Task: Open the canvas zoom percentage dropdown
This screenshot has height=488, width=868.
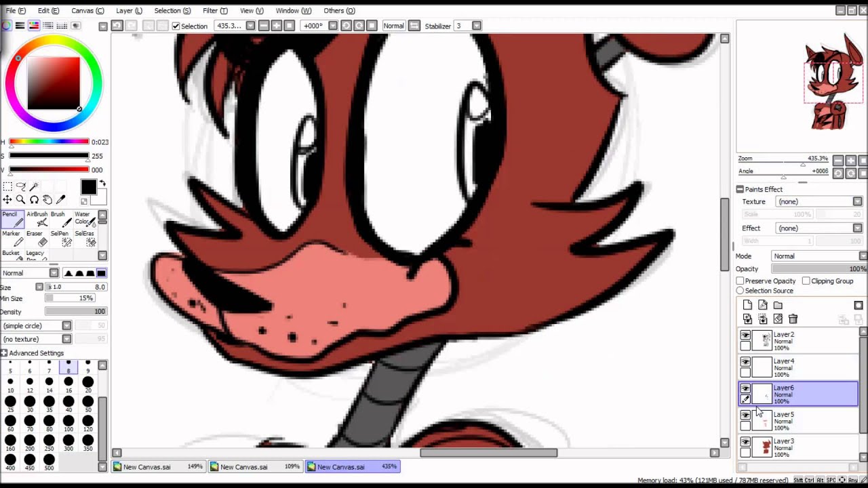Action: pyautogui.click(x=250, y=26)
